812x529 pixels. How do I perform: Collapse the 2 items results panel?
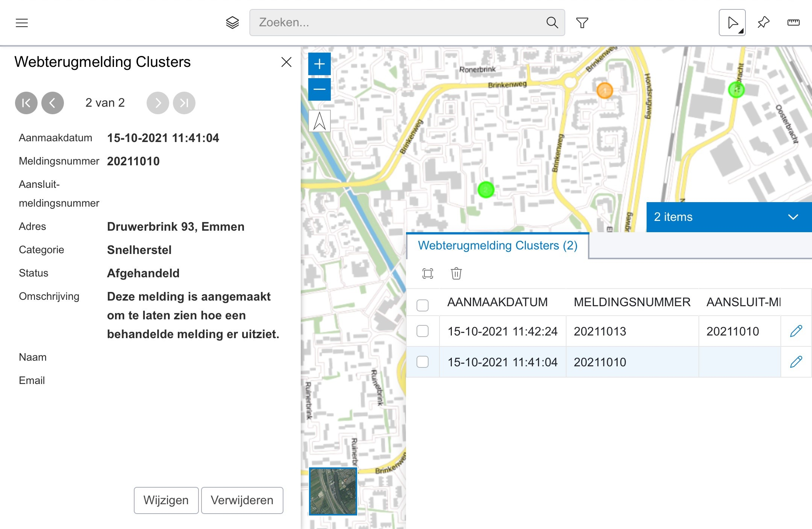click(793, 217)
